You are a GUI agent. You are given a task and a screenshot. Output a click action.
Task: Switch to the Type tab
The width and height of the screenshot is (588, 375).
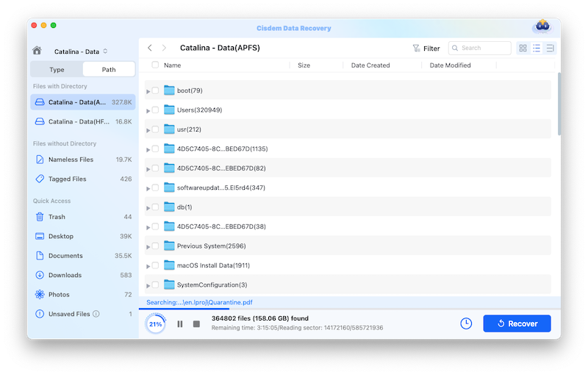(57, 70)
